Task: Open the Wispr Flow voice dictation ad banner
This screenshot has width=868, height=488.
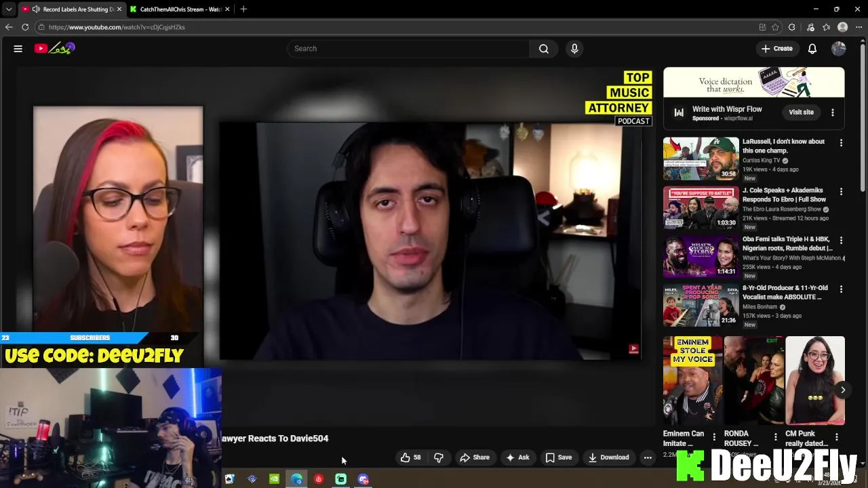Action: click(754, 83)
